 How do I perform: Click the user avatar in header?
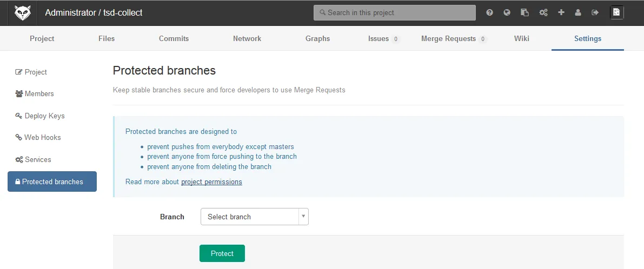(x=617, y=13)
